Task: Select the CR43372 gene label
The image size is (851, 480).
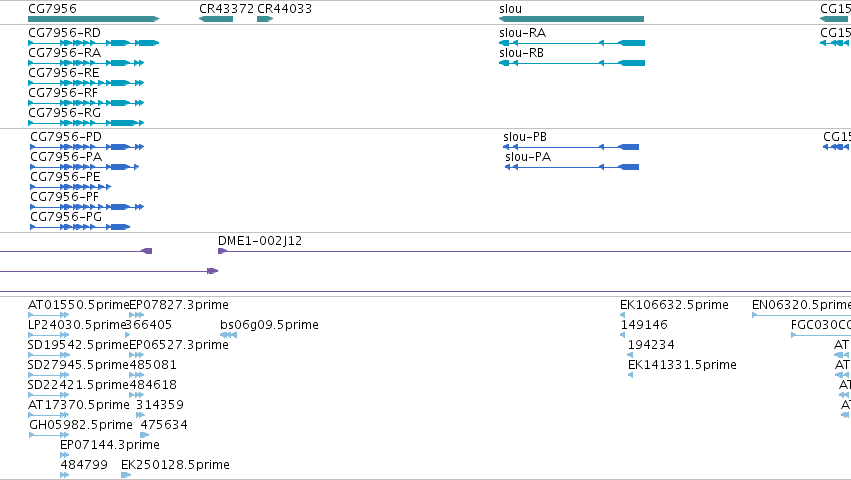Action: click(226, 8)
